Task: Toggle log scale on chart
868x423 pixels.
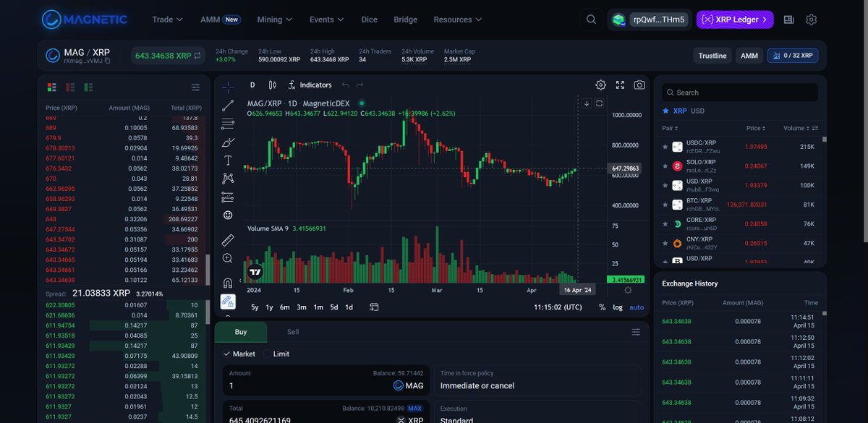Action: coord(617,307)
